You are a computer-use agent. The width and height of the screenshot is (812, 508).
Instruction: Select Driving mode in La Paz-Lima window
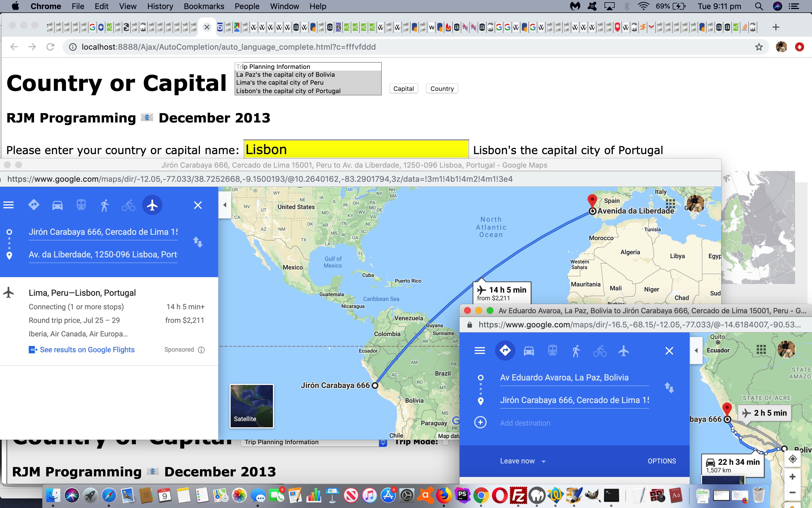pyautogui.click(x=529, y=351)
